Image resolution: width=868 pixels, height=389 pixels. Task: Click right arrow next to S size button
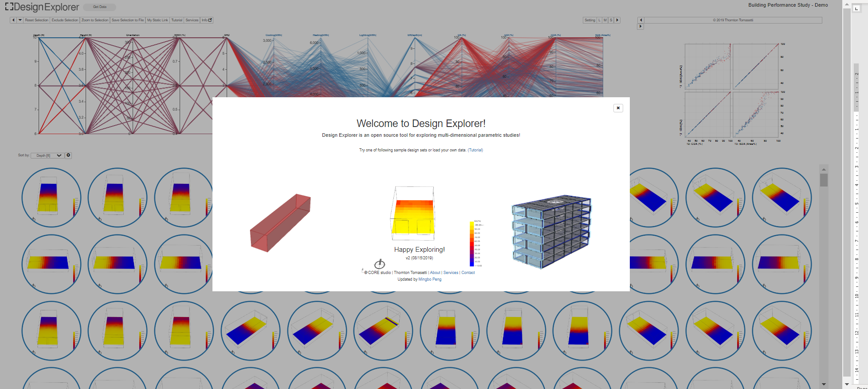617,20
